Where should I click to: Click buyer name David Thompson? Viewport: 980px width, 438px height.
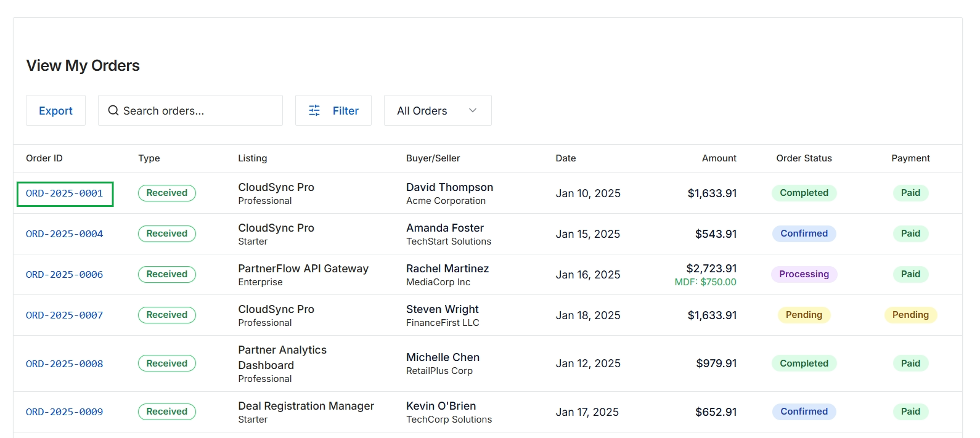coord(449,187)
